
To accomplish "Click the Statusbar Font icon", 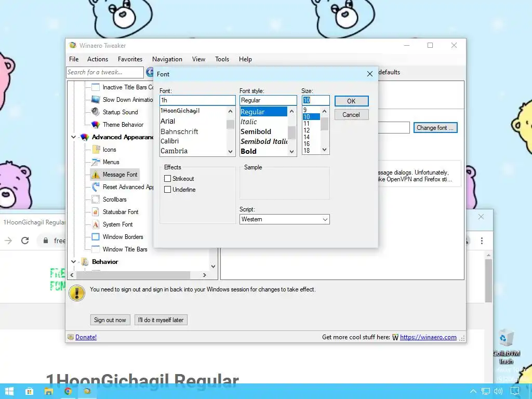I will click(96, 212).
